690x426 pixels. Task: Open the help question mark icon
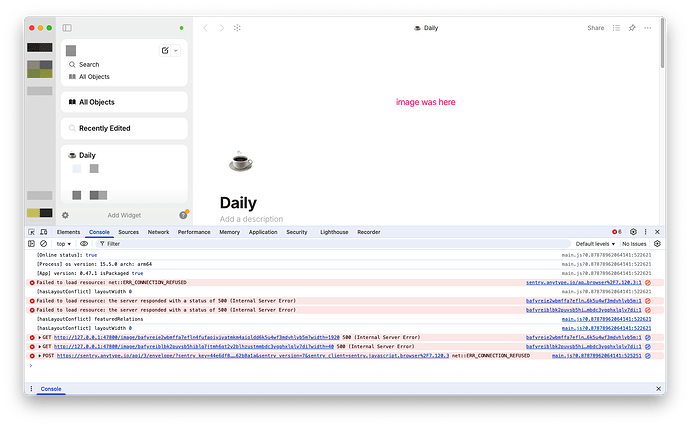click(x=183, y=215)
